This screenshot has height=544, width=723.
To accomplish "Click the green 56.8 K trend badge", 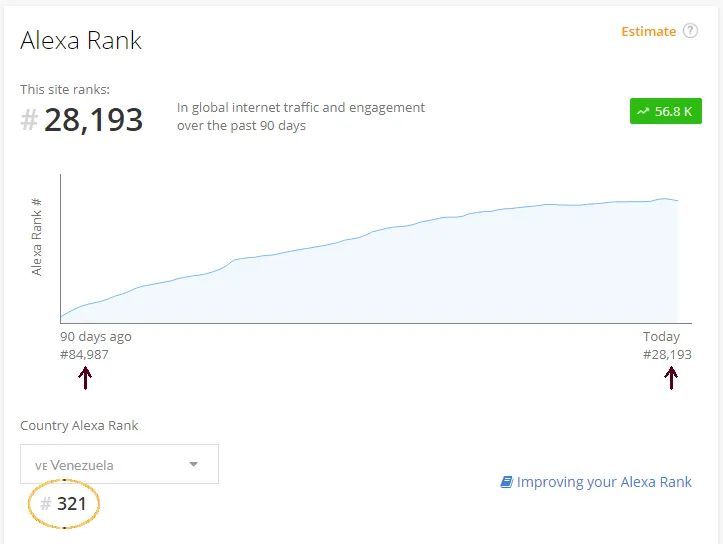I will pyautogui.click(x=665, y=111).
